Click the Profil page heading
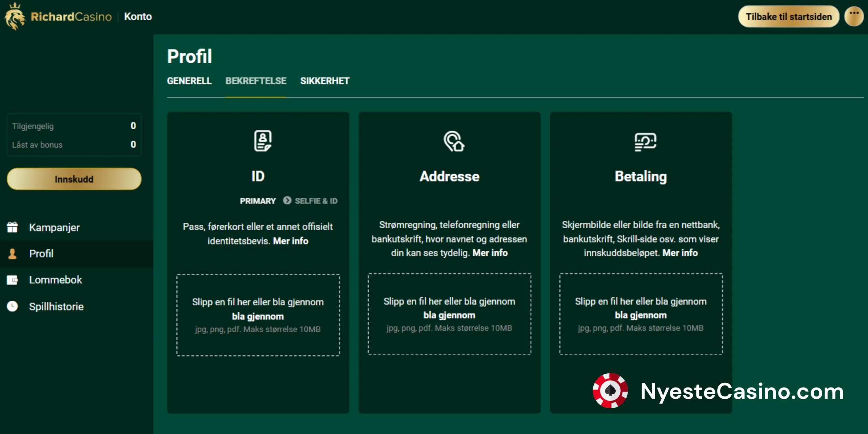 click(190, 56)
